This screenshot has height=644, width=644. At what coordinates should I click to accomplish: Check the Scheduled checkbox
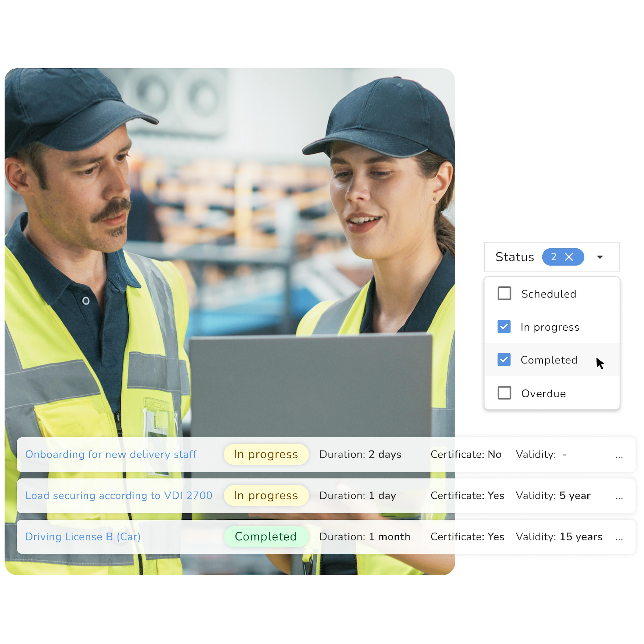tap(504, 293)
